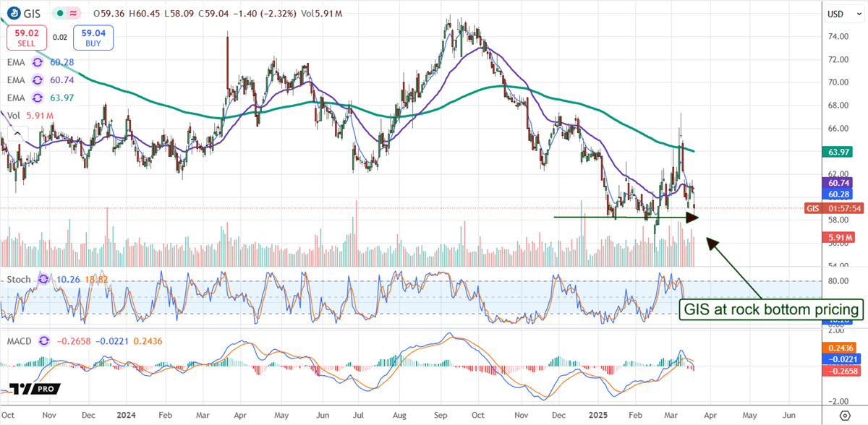
Task: Click the 2024 year label on time axis
Action: [126, 416]
